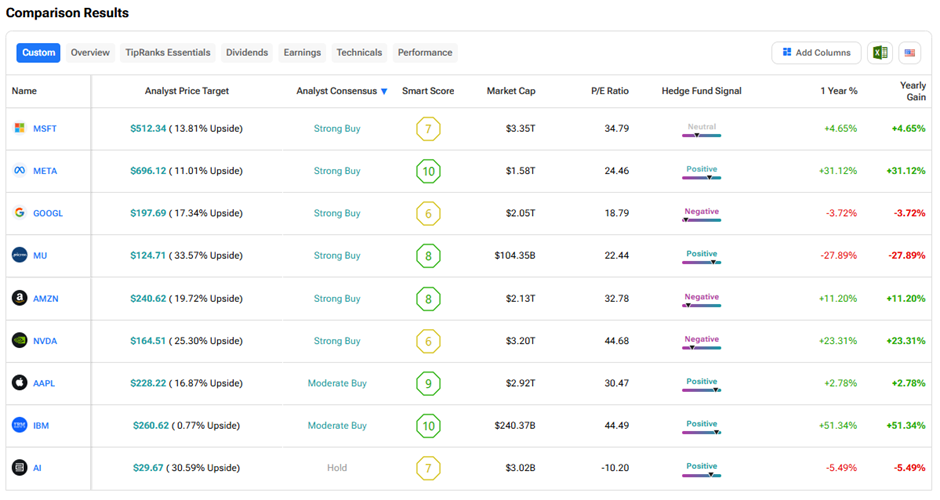Click AAPL Moderate Buy consensus
This screenshot has width=940, height=500.
coord(337,383)
